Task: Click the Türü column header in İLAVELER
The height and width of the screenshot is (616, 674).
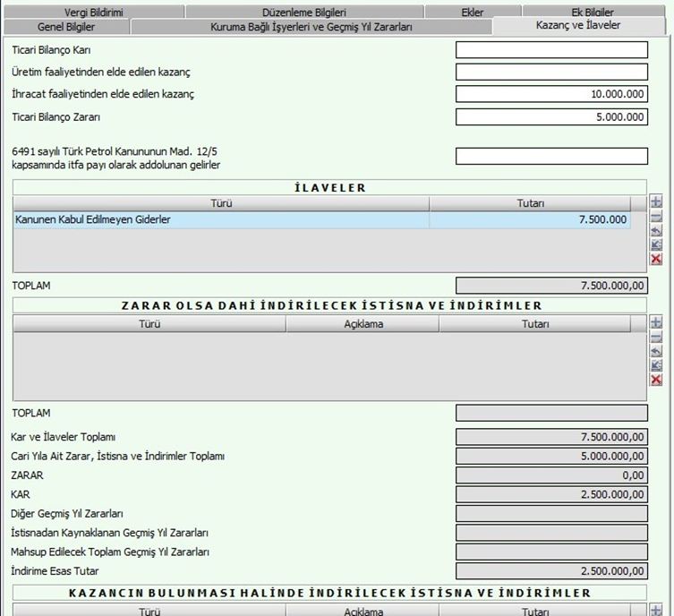Action: [221, 203]
